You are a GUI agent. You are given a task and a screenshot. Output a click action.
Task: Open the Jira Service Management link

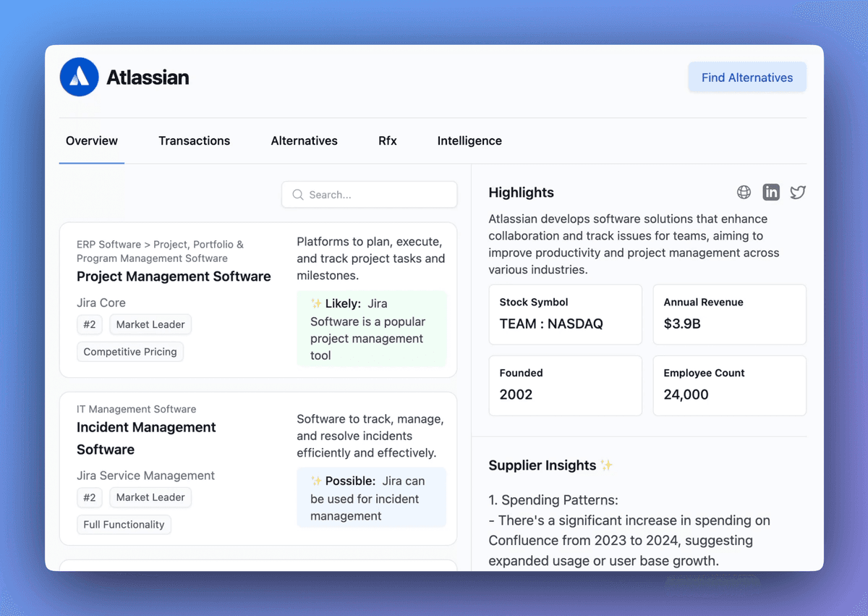[x=145, y=476]
